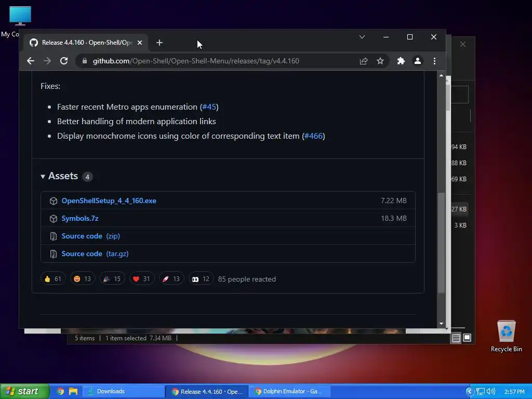Select the Release 4.4.160 Open-Shell tab
Image resolution: width=532 pixels, height=399 pixels.
[86, 43]
